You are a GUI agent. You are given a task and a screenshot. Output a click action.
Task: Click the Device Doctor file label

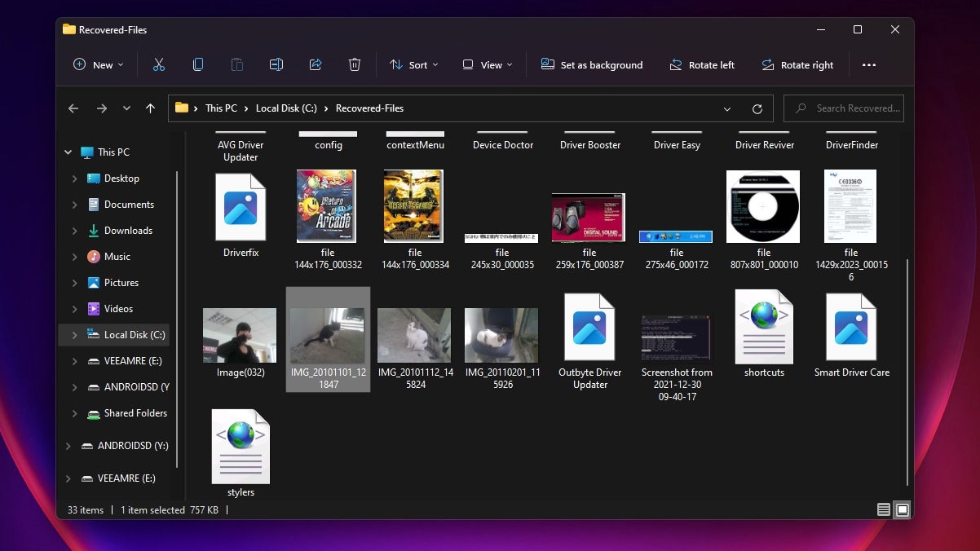[503, 145]
